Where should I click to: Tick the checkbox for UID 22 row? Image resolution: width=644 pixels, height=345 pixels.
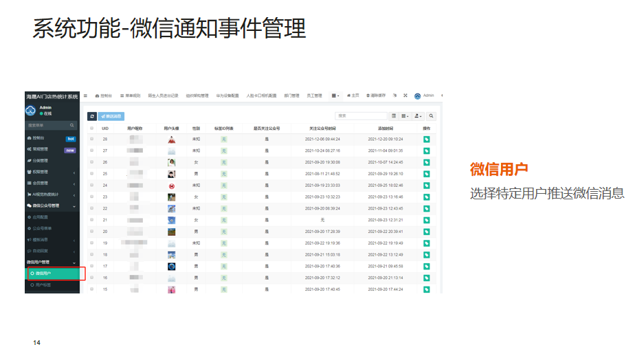coord(92,208)
